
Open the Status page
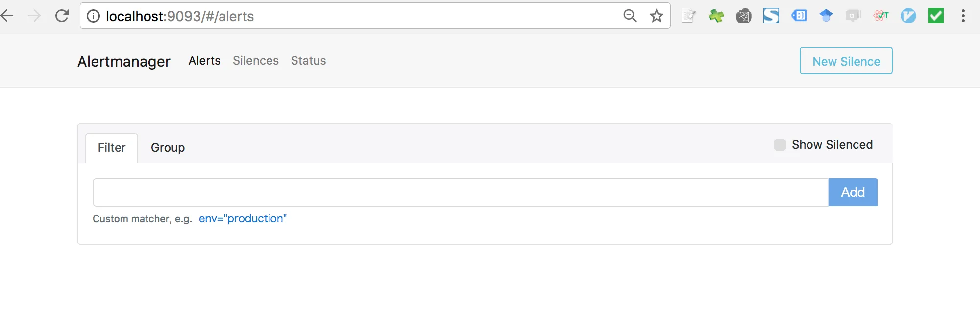309,61
